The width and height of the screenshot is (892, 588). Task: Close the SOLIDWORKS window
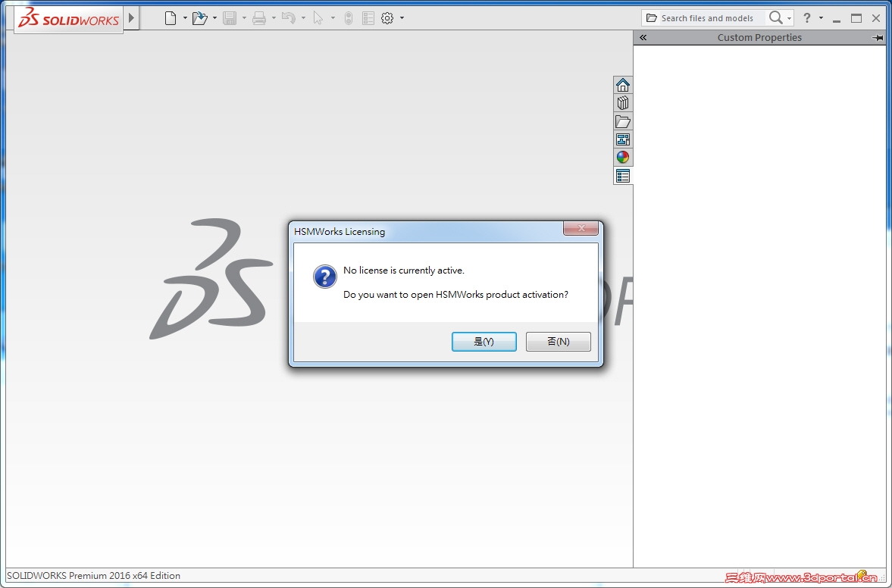[876, 18]
